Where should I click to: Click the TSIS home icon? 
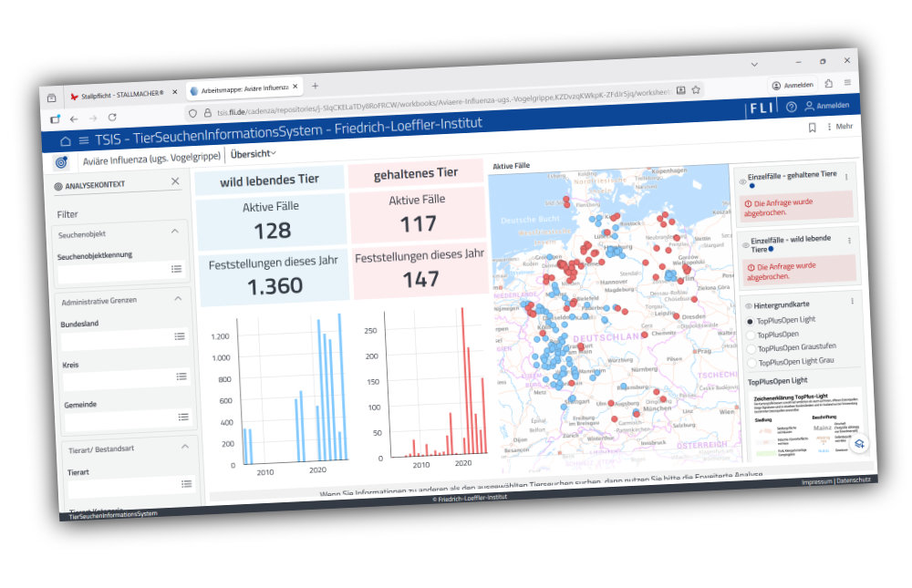click(65, 141)
